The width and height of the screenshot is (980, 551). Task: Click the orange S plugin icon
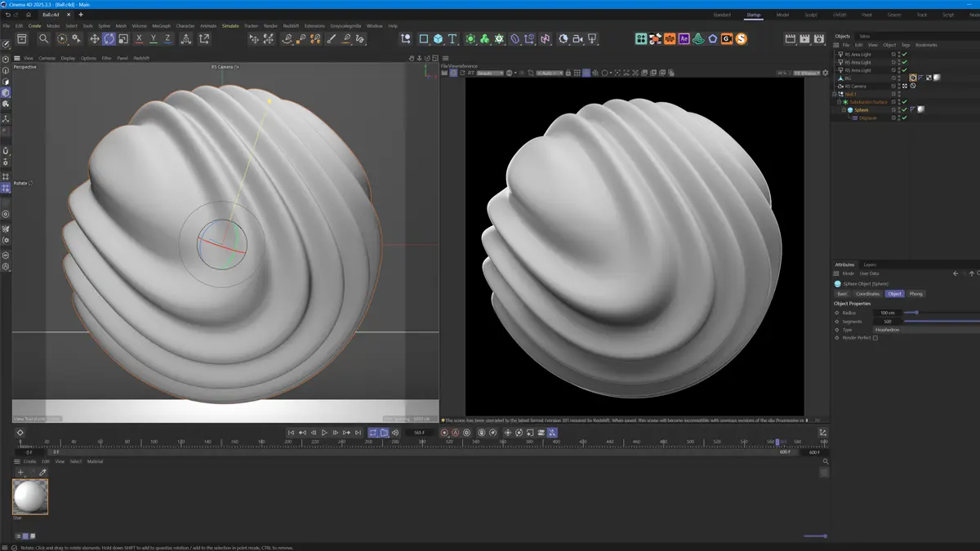pos(741,38)
